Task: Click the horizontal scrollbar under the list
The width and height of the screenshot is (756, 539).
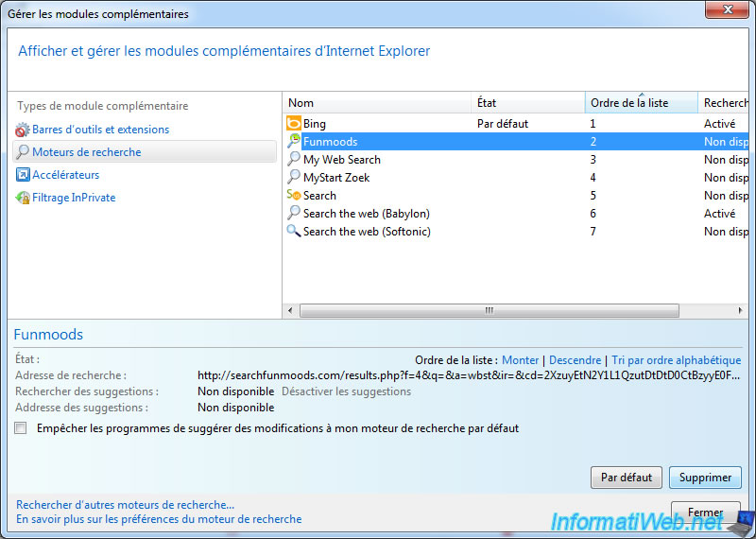Action: click(x=489, y=310)
